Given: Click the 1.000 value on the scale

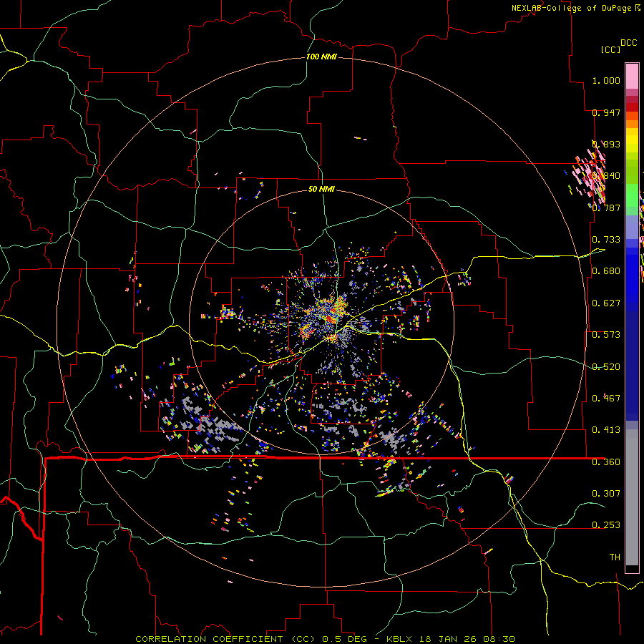Looking at the screenshot, I should point(606,80).
